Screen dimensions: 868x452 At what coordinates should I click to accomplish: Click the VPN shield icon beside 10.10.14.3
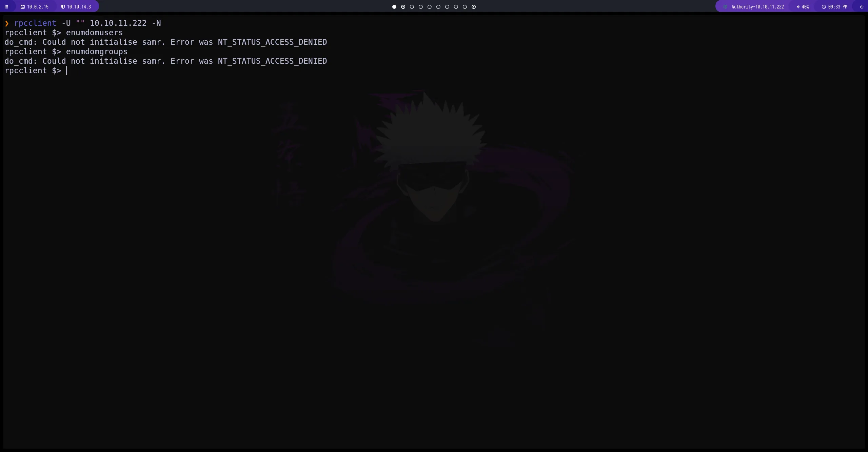coord(63,7)
